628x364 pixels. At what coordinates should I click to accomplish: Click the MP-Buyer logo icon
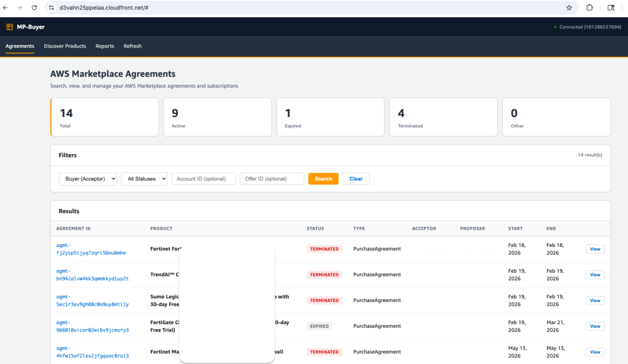pyautogui.click(x=10, y=27)
